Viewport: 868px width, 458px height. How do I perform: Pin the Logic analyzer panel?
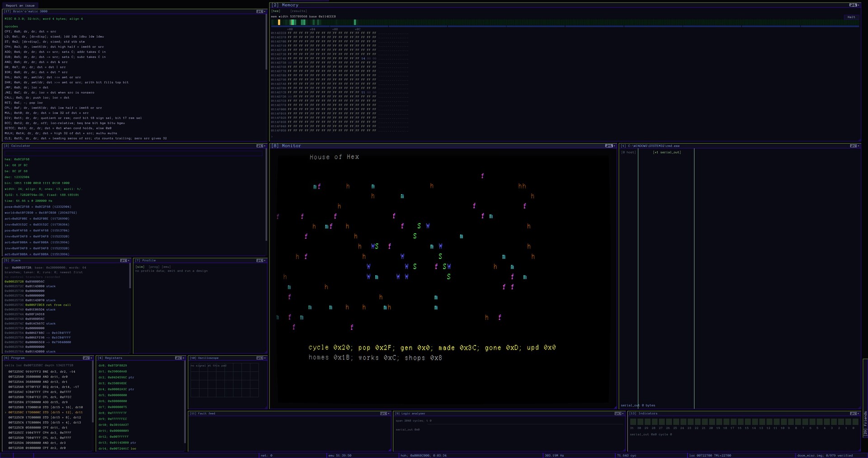[x=618, y=414]
